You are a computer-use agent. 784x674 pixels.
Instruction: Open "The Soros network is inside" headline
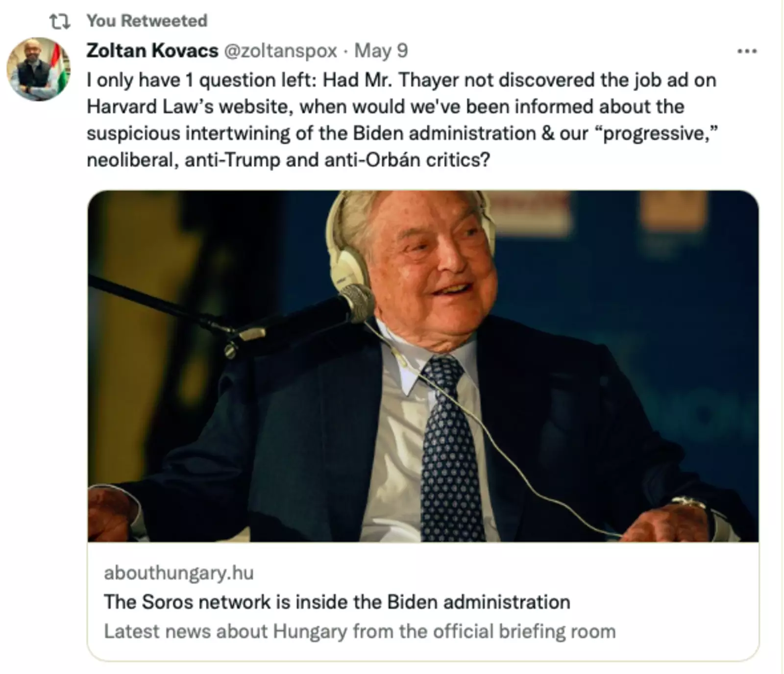337,602
